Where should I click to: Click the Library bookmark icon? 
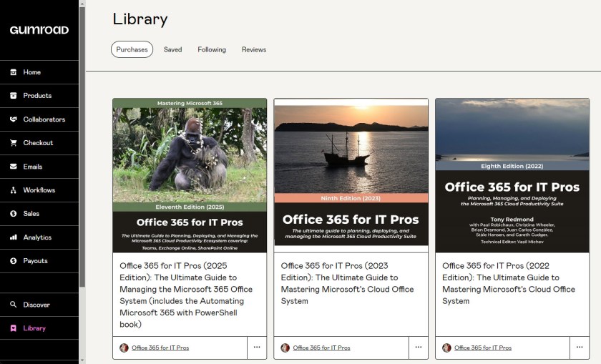coord(14,328)
